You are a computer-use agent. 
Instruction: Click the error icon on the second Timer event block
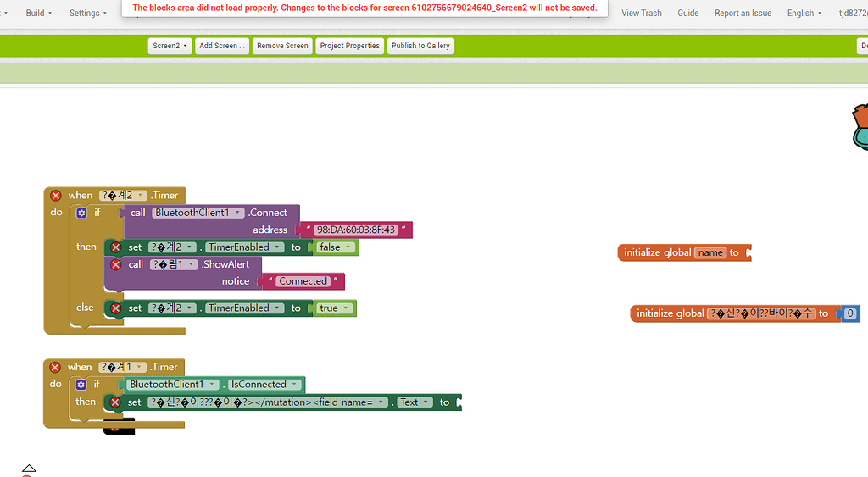click(56, 368)
